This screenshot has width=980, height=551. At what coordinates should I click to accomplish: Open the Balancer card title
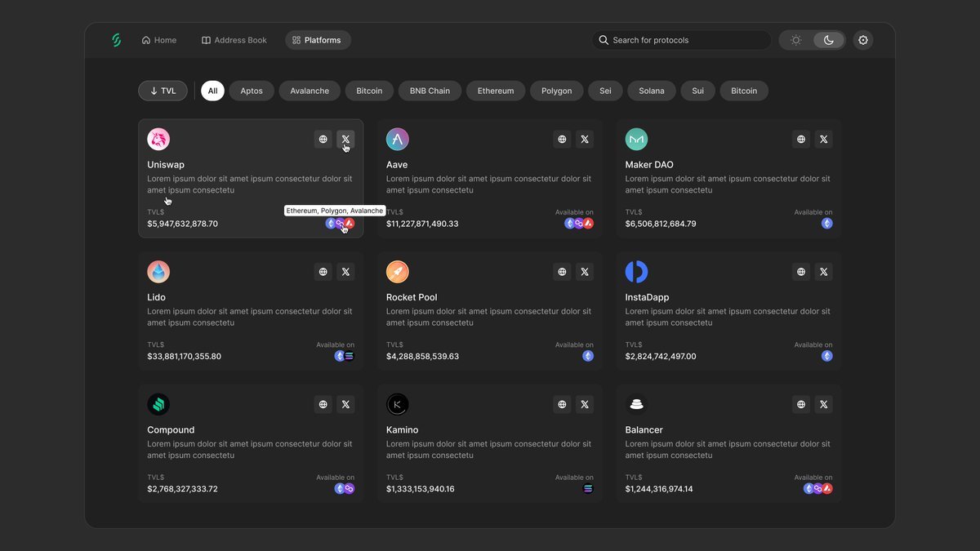coord(644,430)
